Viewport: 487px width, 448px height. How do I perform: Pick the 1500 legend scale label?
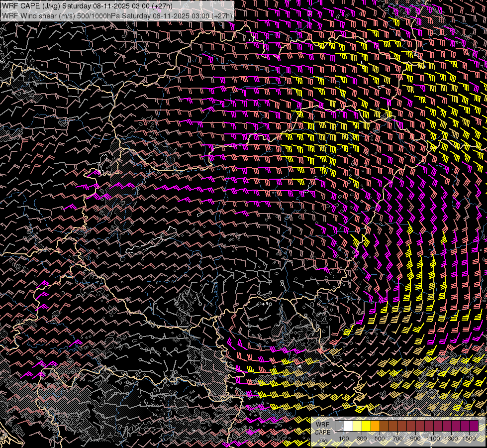469,438
